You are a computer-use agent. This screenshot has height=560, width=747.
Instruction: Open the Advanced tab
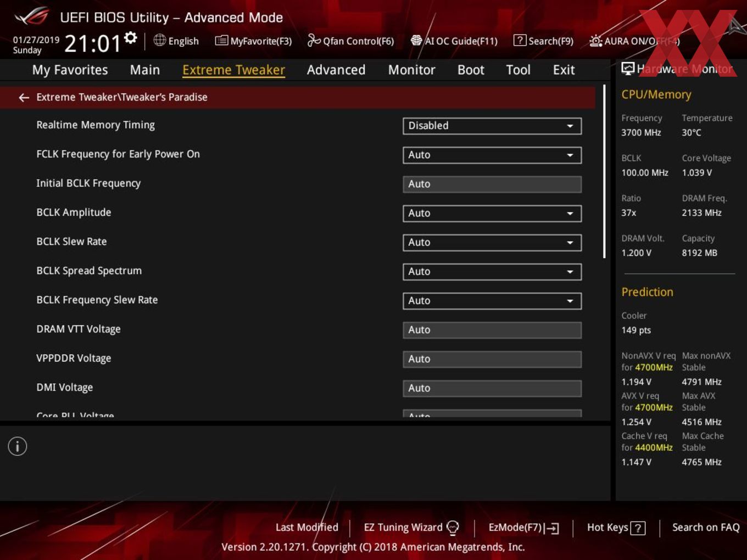(x=336, y=70)
